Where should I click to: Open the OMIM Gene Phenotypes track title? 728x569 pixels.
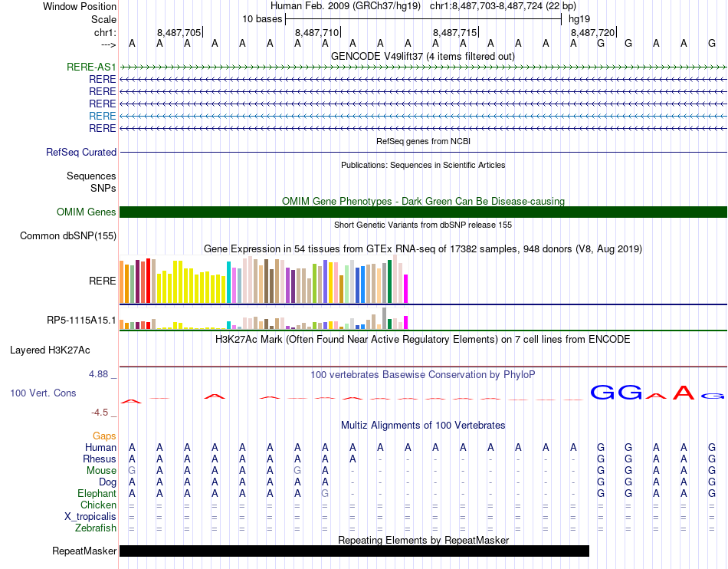tap(423, 201)
